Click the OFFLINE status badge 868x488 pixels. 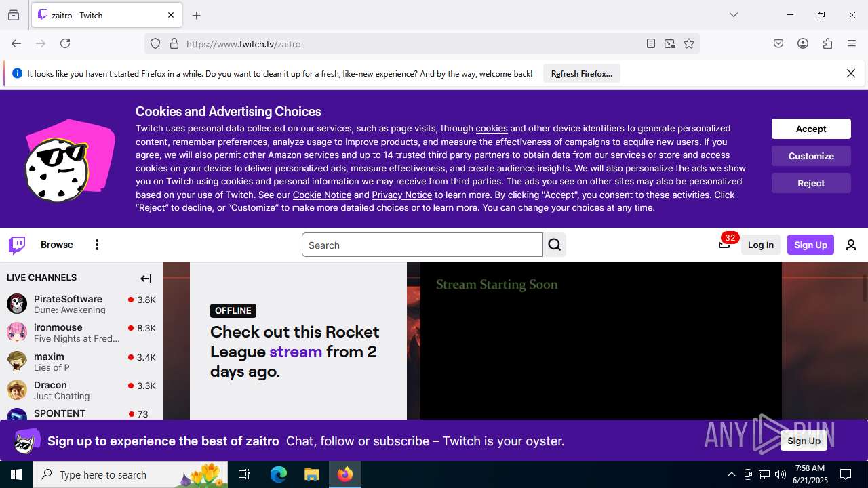(233, 310)
